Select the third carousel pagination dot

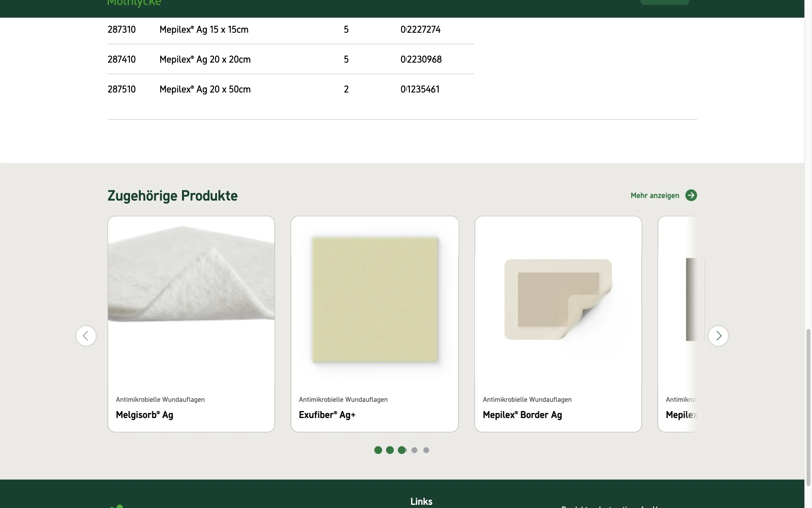402,450
